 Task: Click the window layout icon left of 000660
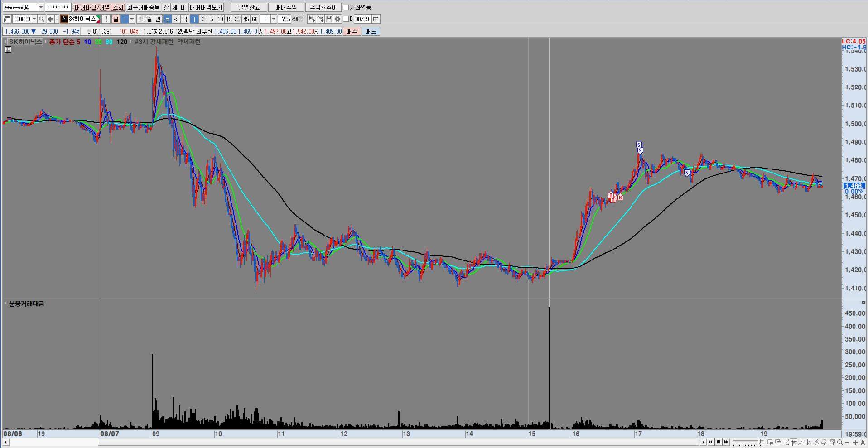pos(7,19)
